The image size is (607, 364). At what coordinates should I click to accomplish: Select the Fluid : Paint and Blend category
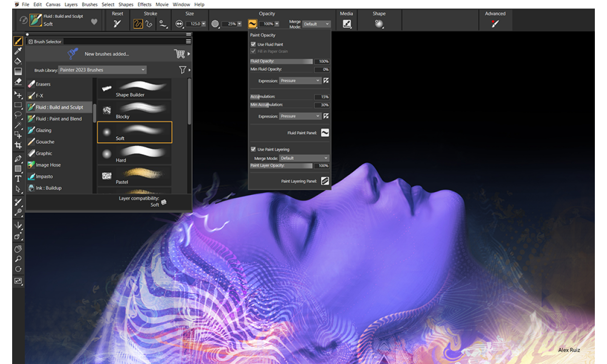click(x=59, y=118)
